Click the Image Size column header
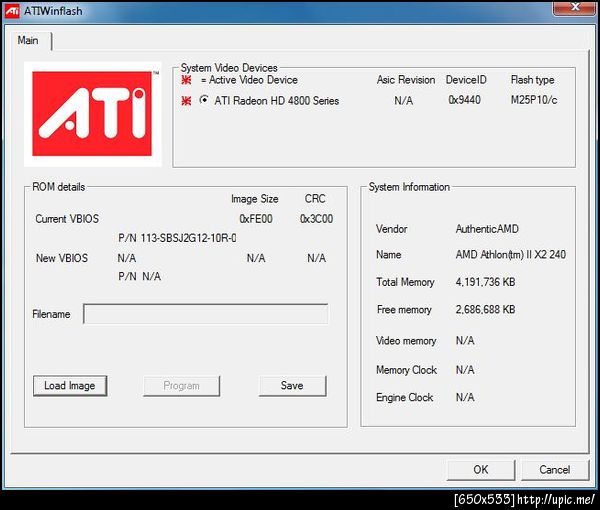Image resolution: width=600 pixels, height=510 pixels. click(254, 199)
